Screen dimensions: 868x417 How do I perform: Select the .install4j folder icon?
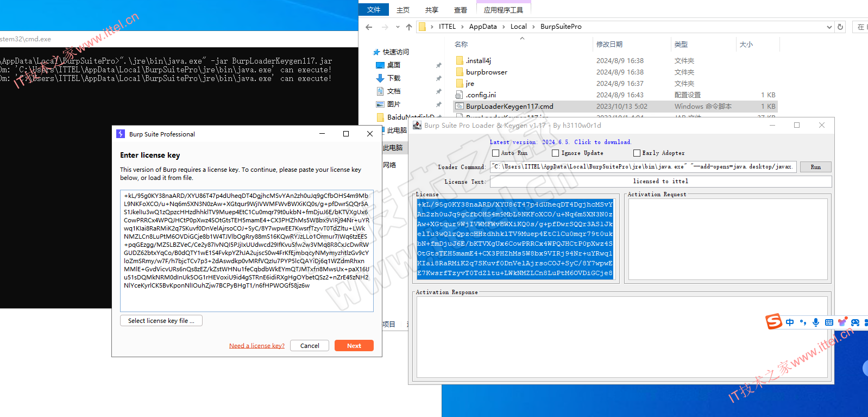[460, 60]
